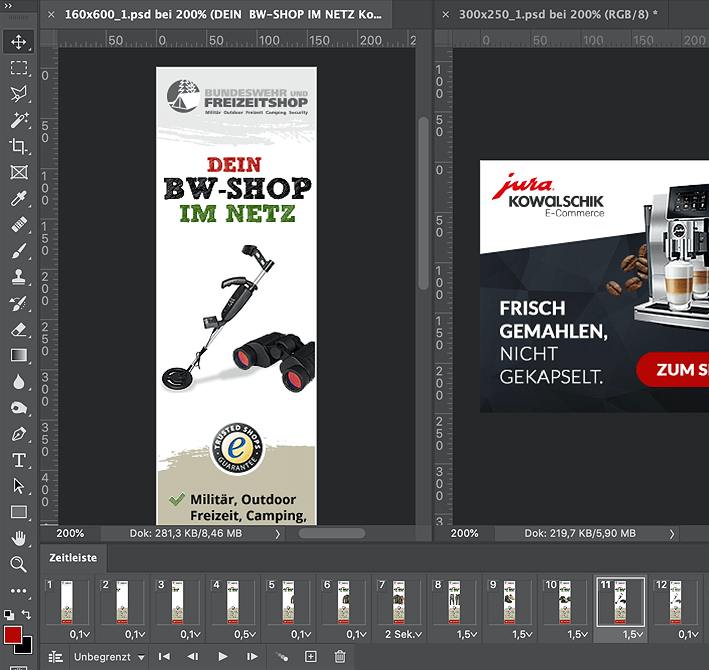Tween animation frames
Screen dimensions: 709x670
[282, 656]
